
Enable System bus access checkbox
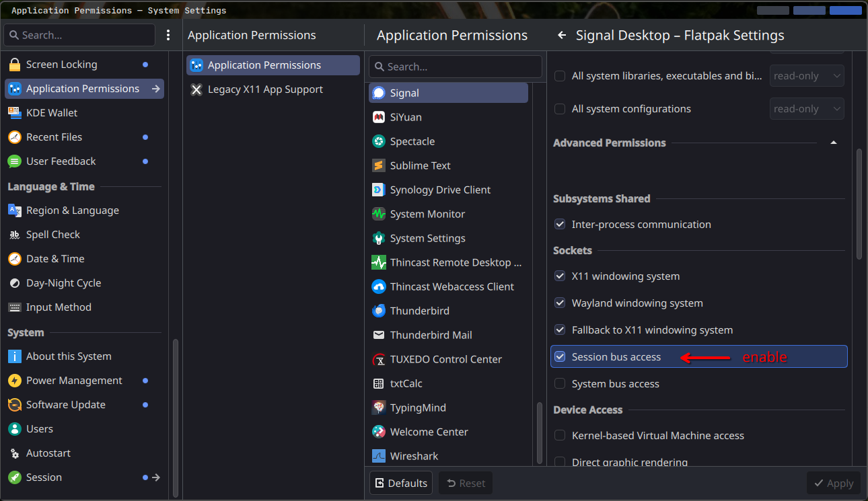click(560, 384)
